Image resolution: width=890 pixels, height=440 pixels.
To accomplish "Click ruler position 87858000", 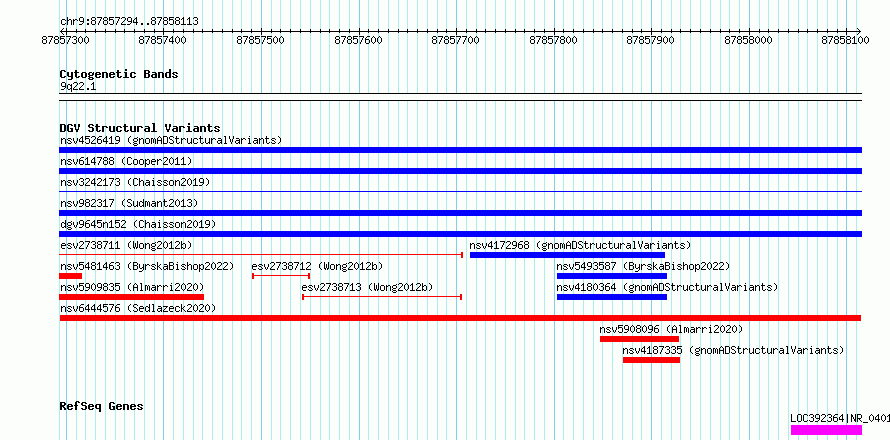I will coord(749,40).
